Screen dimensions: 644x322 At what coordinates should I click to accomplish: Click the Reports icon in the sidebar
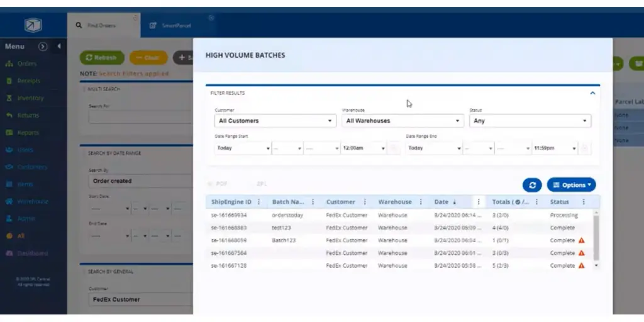coord(9,133)
